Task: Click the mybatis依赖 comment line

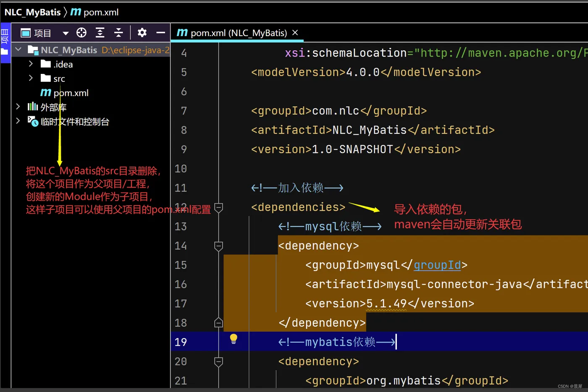Action: click(337, 342)
